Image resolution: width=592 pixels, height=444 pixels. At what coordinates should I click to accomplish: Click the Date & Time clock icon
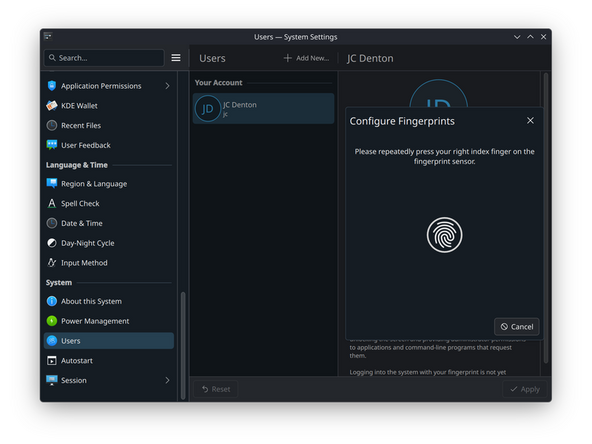coord(52,223)
